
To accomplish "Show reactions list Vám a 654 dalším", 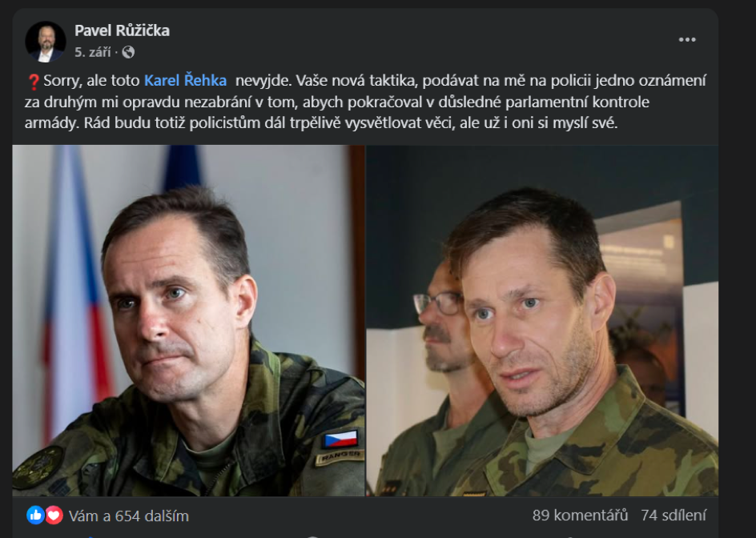I will click(x=129, y=516).
